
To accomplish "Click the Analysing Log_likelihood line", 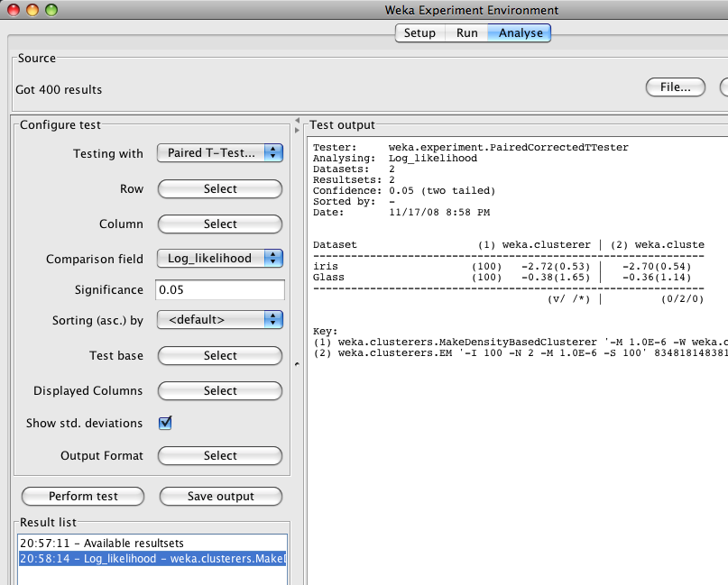I will pyautogui.click(x=394, y=159).
